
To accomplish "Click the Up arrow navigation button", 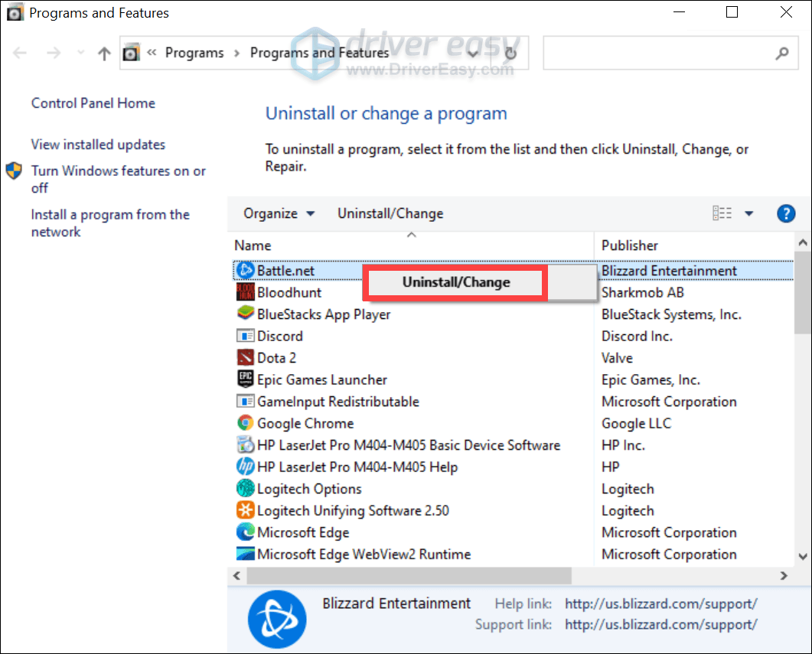I will click(x=104, y=54).
